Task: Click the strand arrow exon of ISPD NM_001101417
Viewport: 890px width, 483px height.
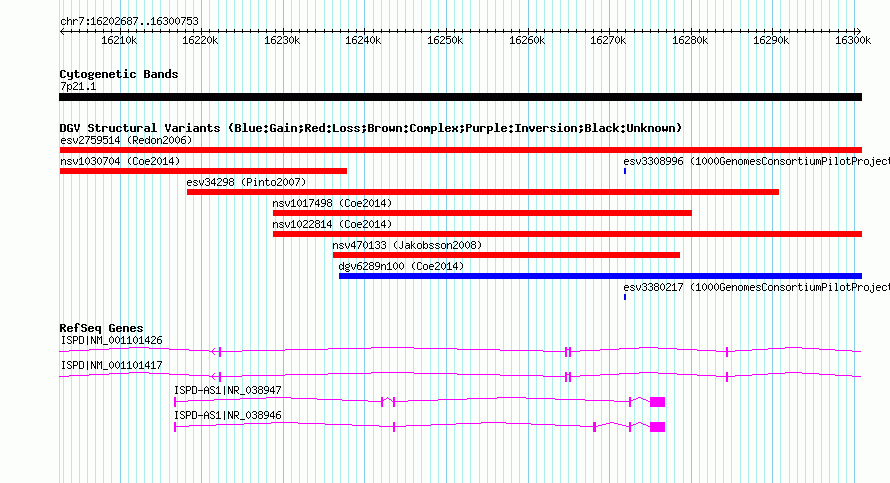Action: click(216, 377)
